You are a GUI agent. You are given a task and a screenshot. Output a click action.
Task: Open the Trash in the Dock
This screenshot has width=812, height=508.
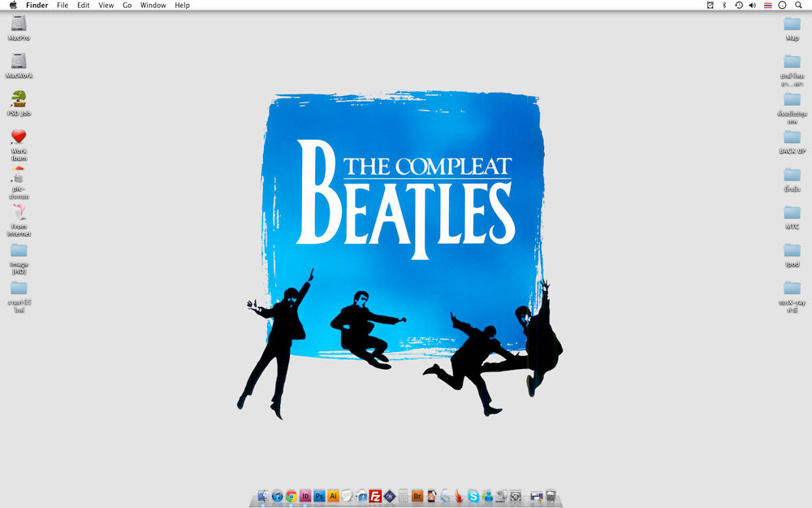(551, 496)
